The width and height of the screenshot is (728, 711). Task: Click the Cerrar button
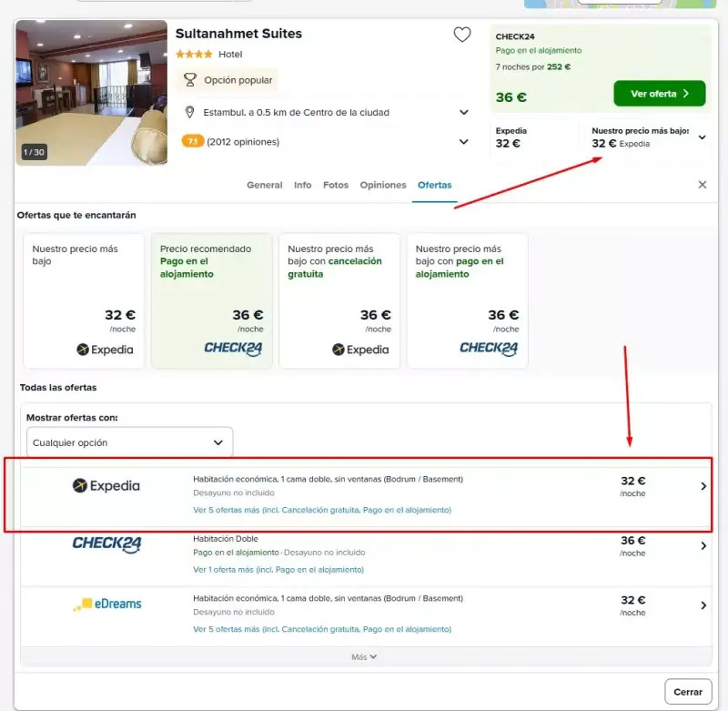(x=688, y=692)
